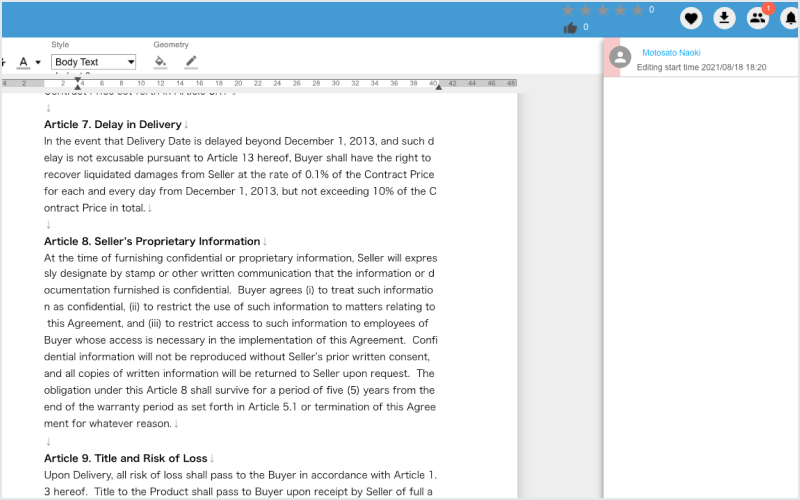This screenshot has height=500, width=800.
Task: Expand the font color dropdown arrow
Action: (38, 62)
